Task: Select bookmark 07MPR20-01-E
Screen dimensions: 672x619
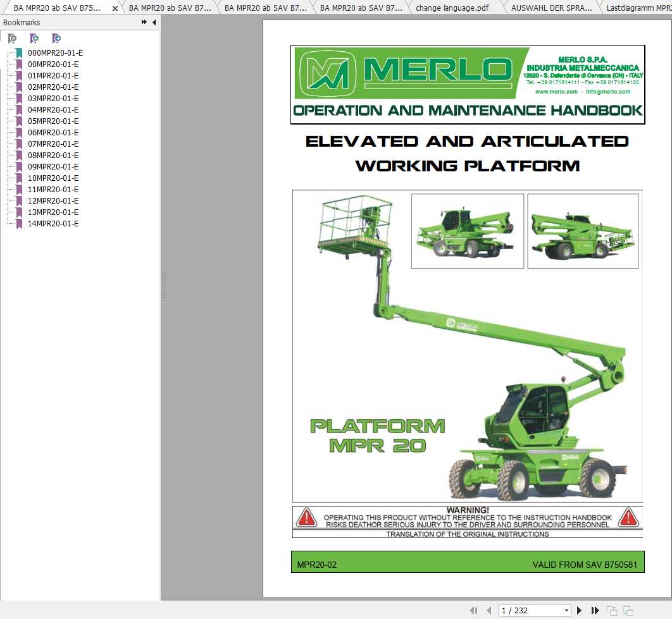Action: (52, 144)
